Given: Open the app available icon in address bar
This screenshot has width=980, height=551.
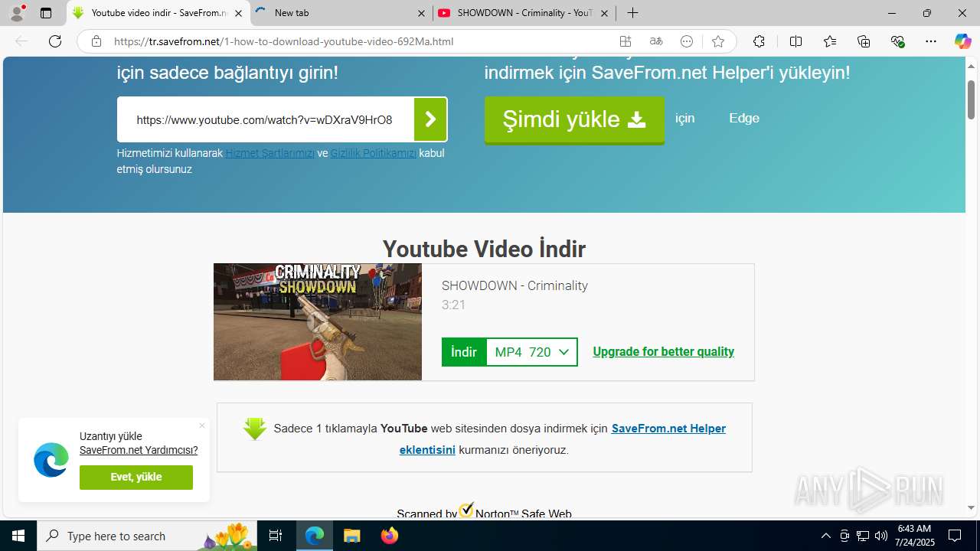Looking at the screenshot, I should coord(626,41).
